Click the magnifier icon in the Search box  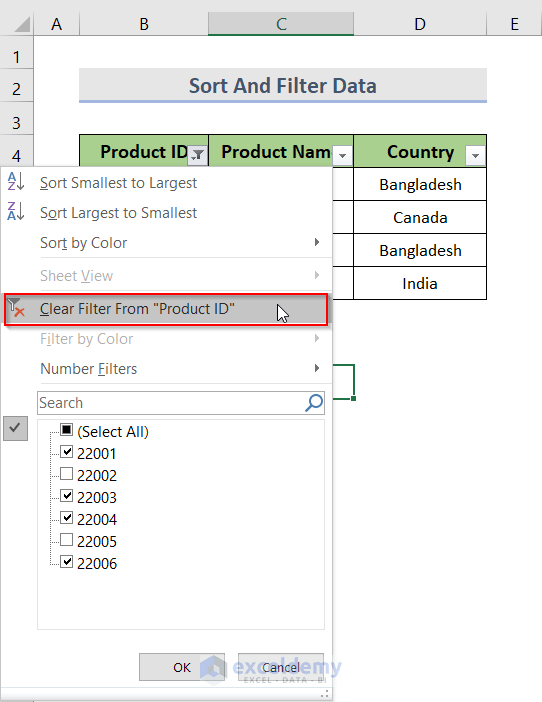[314, 402]
